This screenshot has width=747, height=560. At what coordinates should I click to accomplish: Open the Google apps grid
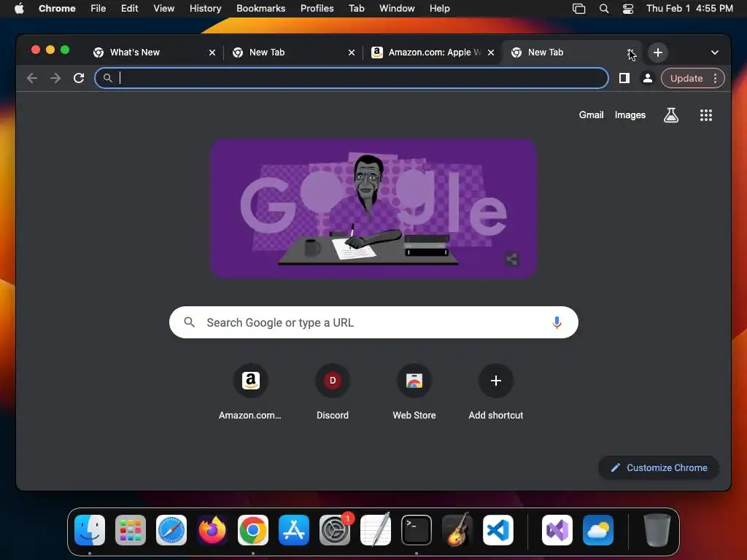click(706, 114)
